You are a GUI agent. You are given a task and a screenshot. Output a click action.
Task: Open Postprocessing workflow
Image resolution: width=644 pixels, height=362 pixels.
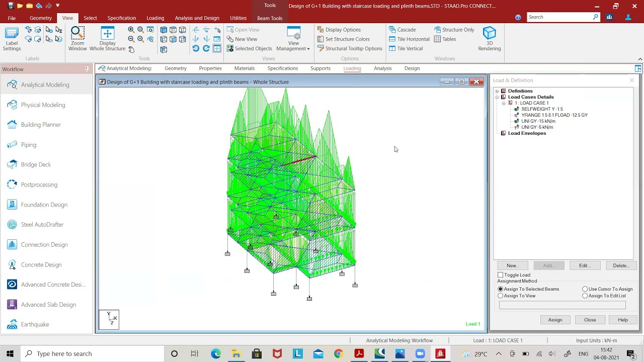pos(39,185)
